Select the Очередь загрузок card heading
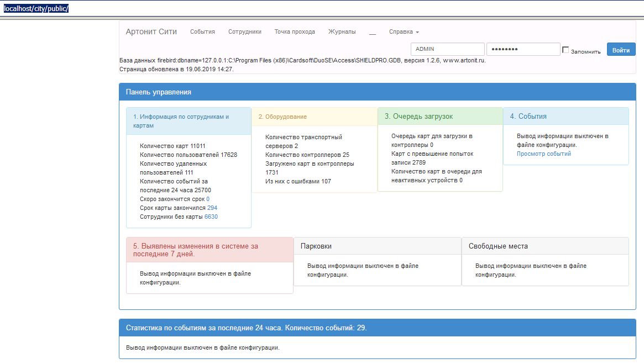Image resolution: width=644 pixels, height=364 pixels. [x=418, y=117]
